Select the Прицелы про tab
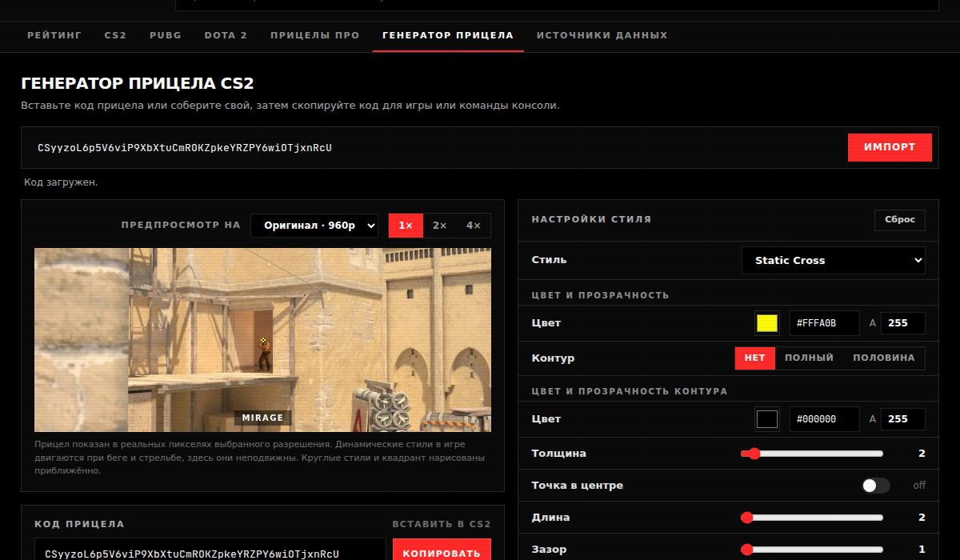The width and height of the screenshot is (960, 560). [x=315, y=35]
